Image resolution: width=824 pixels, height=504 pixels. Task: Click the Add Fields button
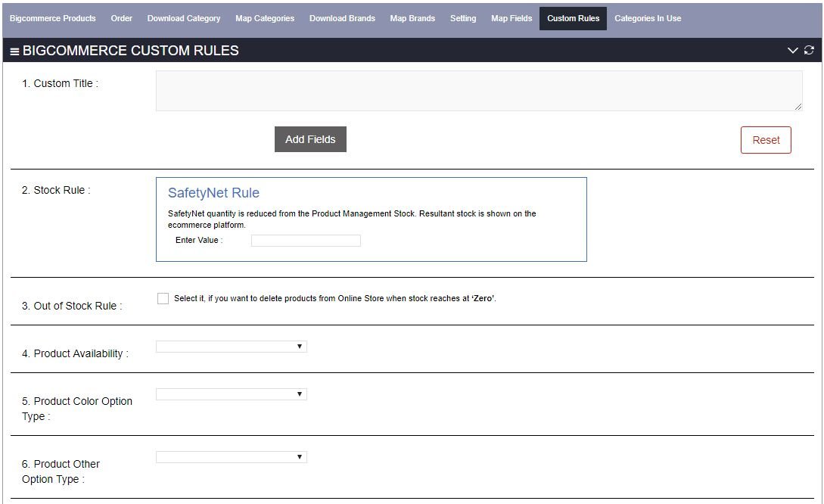click(x=310, y=139)
